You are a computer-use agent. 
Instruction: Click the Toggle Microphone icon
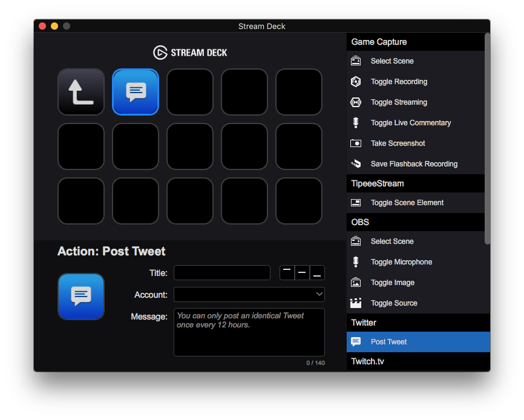point(356,262)
